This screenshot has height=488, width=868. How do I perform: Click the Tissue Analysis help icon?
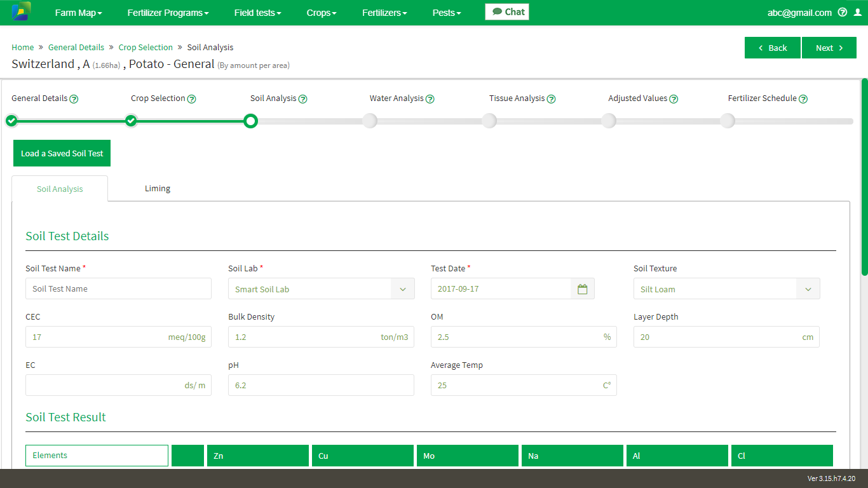point(551,99)
